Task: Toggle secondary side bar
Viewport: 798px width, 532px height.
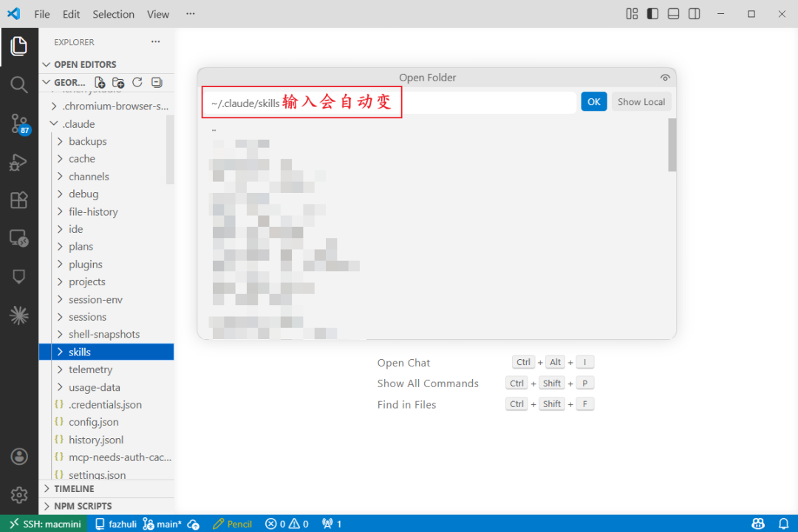Action: pos(694,14)
